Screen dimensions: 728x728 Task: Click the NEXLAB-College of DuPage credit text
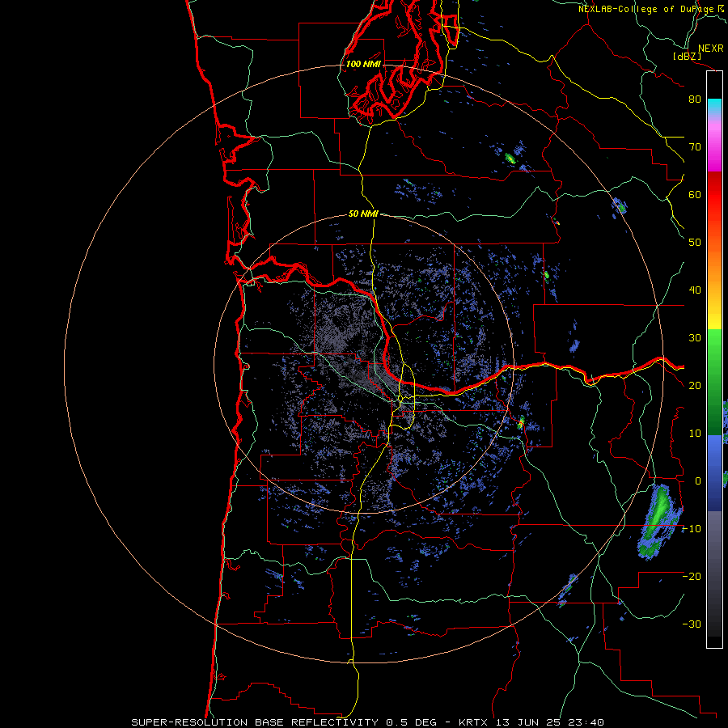coord(647,9)
